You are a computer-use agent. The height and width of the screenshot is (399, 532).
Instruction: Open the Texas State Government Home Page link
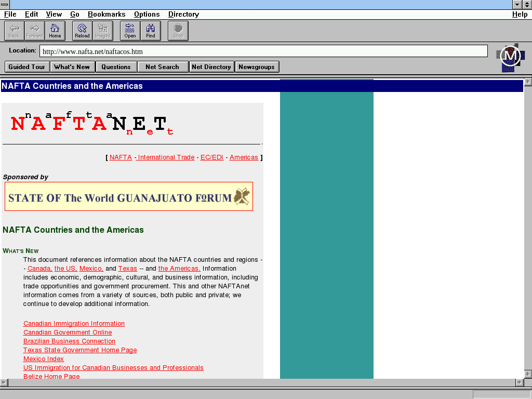point(80,350)
